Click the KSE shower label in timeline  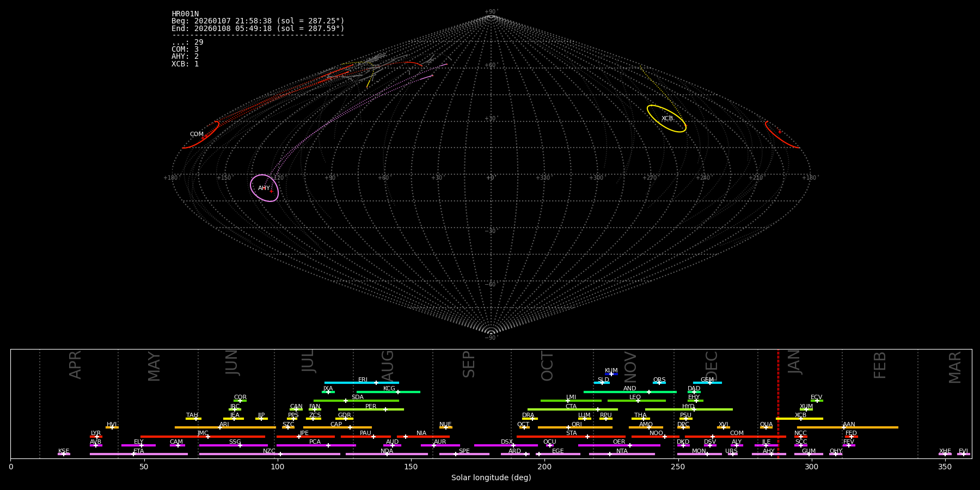coord(64,451)
